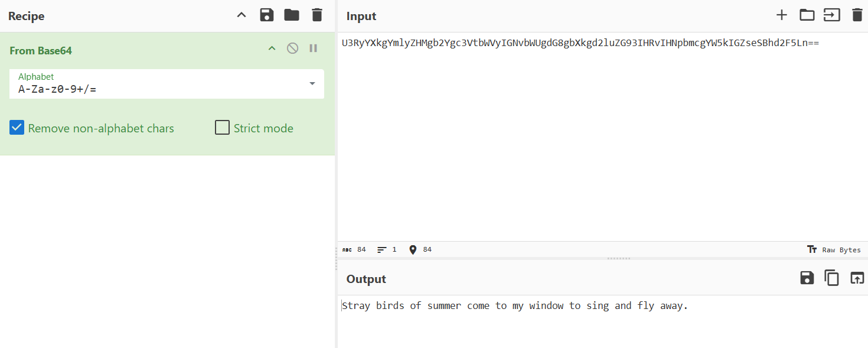The width and height of the screenshot is (868, 348).
Task: Copy raw output to clipboard
Action: pyautogui.click(x=831, y=278)
